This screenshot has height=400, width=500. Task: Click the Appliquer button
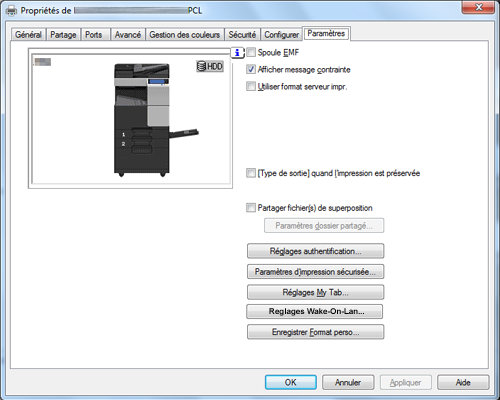pyautogui.click(x=406, y=382)
